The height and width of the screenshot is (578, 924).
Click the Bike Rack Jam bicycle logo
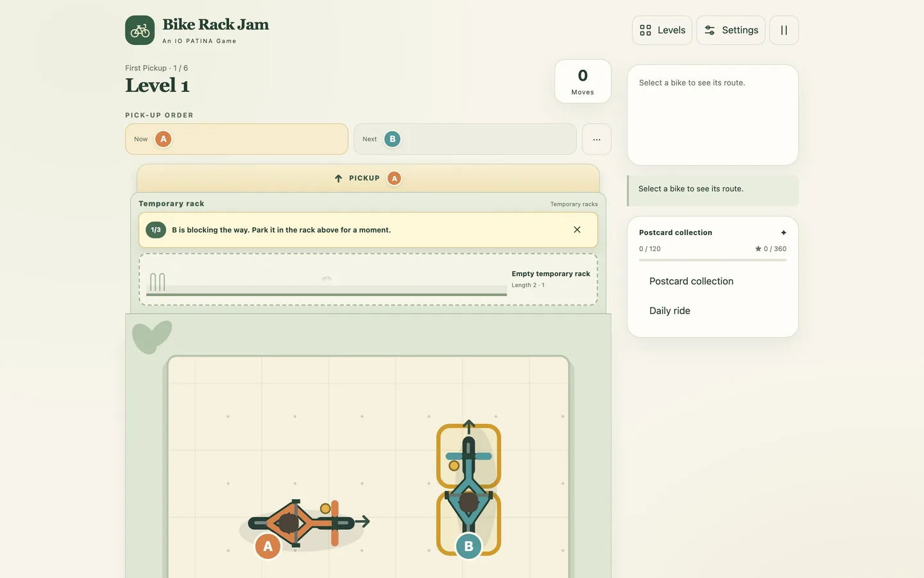140,30
